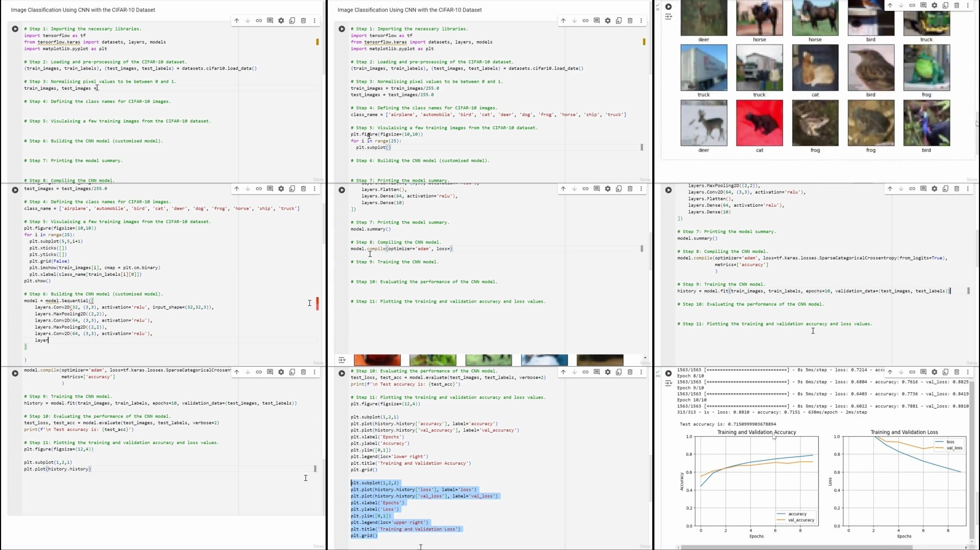Open editor settings gear in top-left panel

tap(281, 21)
